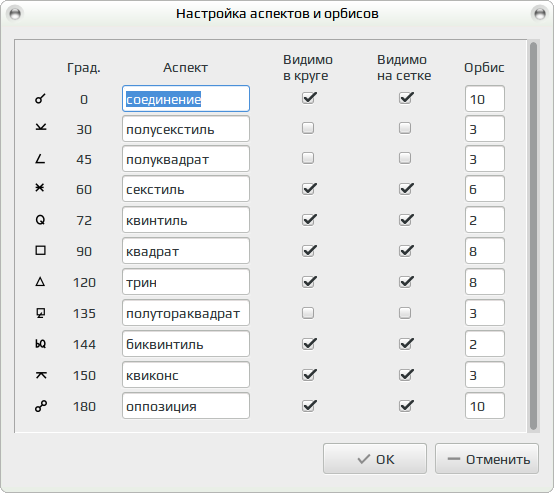Screen dimensions: 554x493
Task: Enable 'Видимо на сетке' for полусекстиль
Action: (405, 128)
